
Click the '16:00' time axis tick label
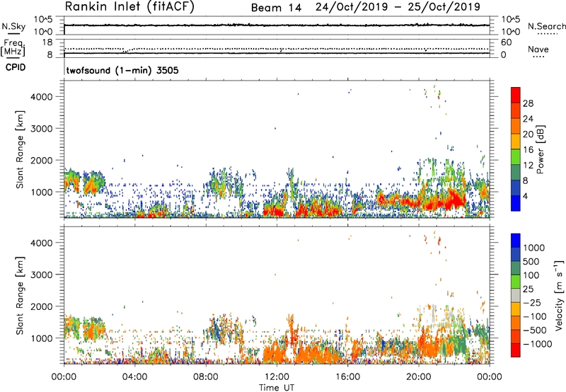coord(347,377)
